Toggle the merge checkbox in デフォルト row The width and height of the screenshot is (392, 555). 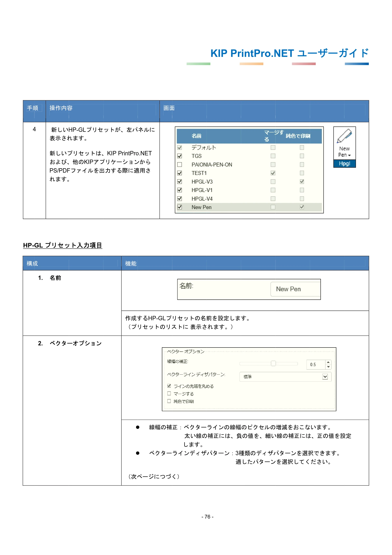pyautogui.click(x=273, y=147)
